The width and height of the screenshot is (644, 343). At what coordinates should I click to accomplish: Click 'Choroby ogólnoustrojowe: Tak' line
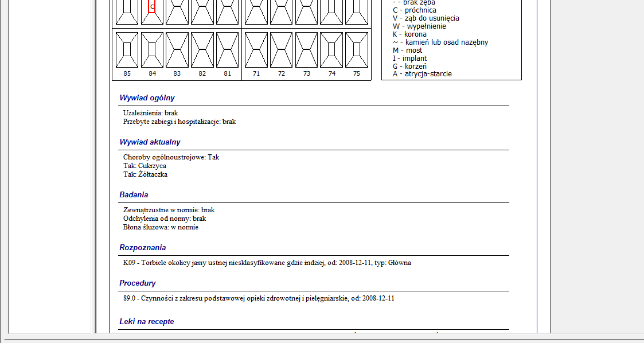[171, 157]
